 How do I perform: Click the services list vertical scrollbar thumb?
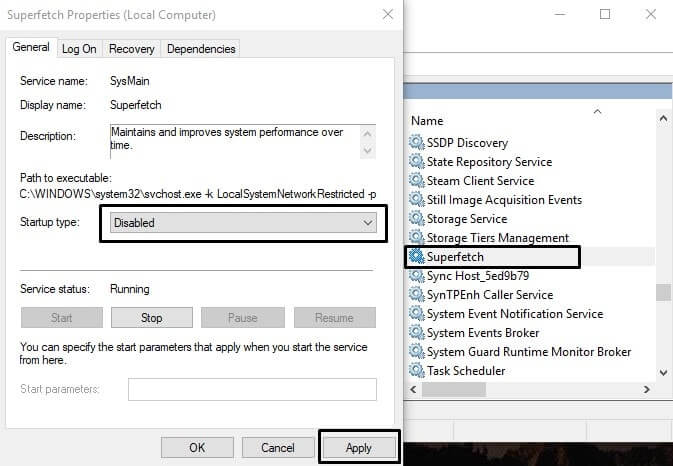(663, 292)
